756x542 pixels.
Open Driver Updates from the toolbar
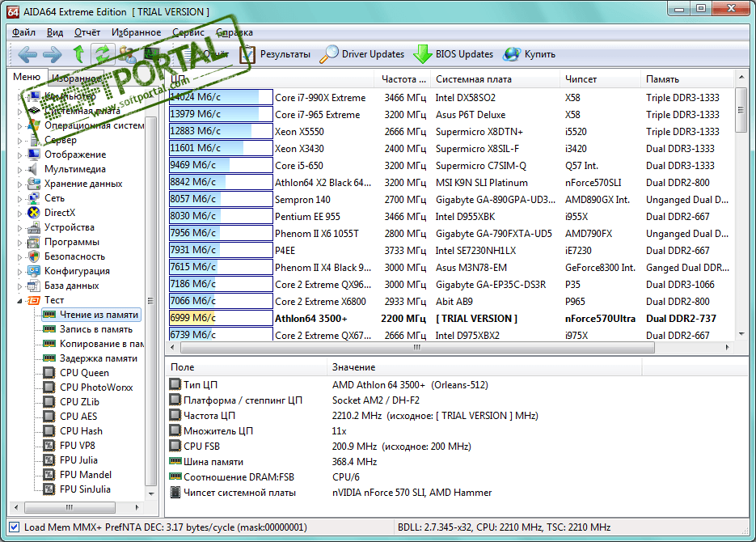click(x=362, y=54)
